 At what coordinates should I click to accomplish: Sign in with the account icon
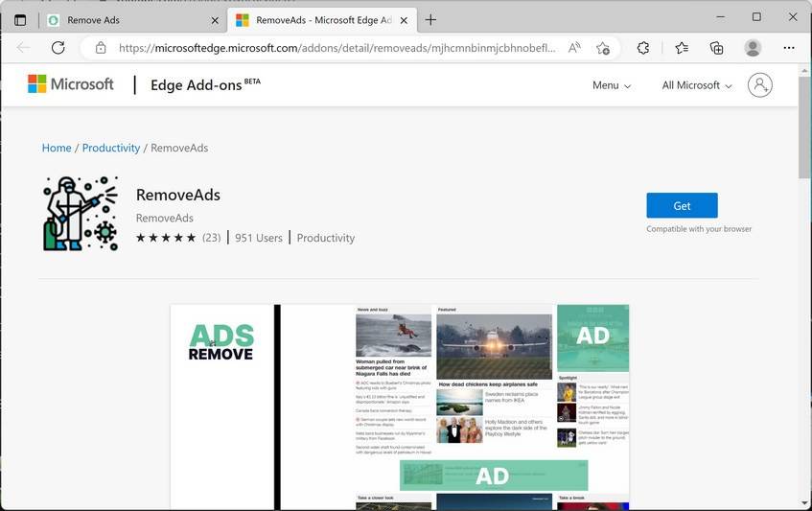pyautogui.click(x=759, y=85)
